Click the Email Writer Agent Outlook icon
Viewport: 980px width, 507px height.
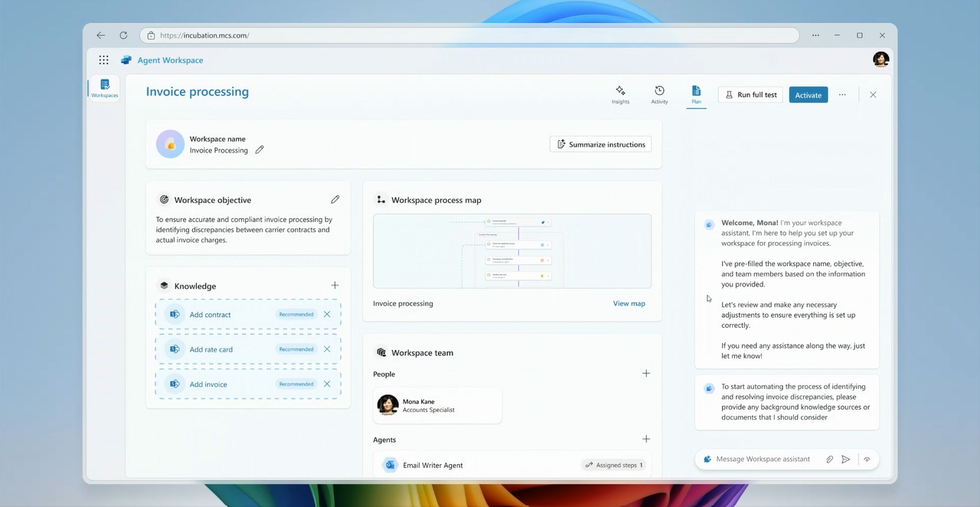[390, 465]
